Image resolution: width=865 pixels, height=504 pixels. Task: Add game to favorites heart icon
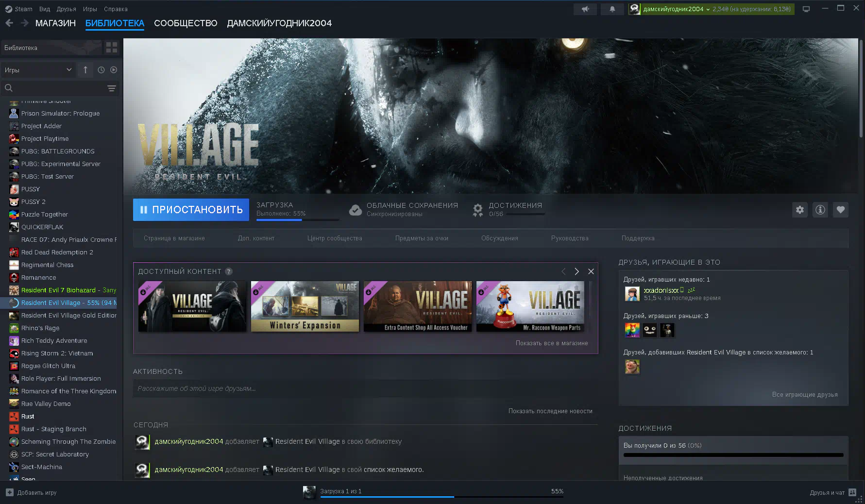tap(841, 210)
